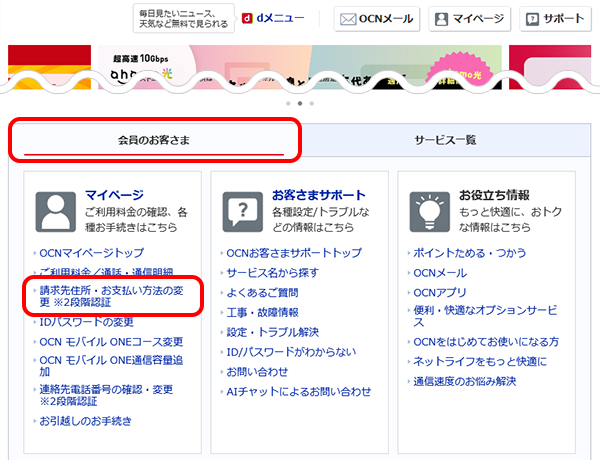Open the OCNメール header button
The width and height of the screenshot is (600, 460).
coord(377,19)
